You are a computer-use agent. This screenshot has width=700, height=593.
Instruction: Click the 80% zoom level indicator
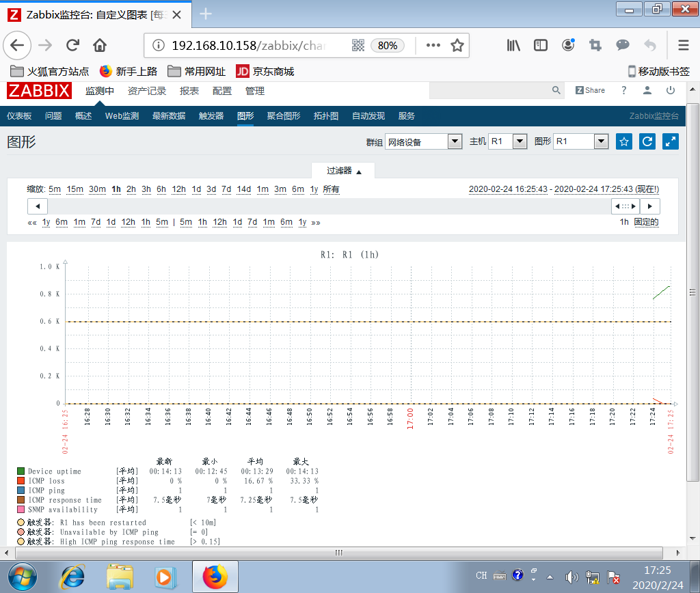(387, 46)
